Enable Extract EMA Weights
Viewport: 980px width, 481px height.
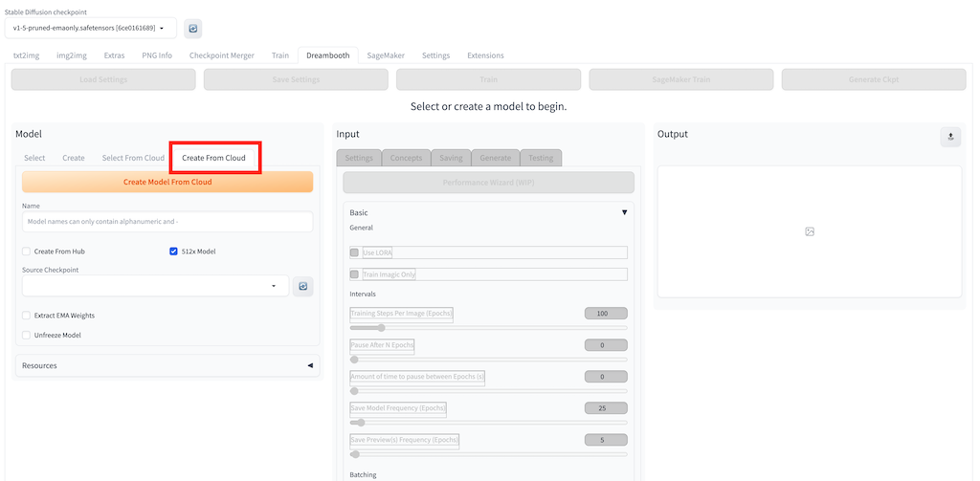(x=26, y=316)
